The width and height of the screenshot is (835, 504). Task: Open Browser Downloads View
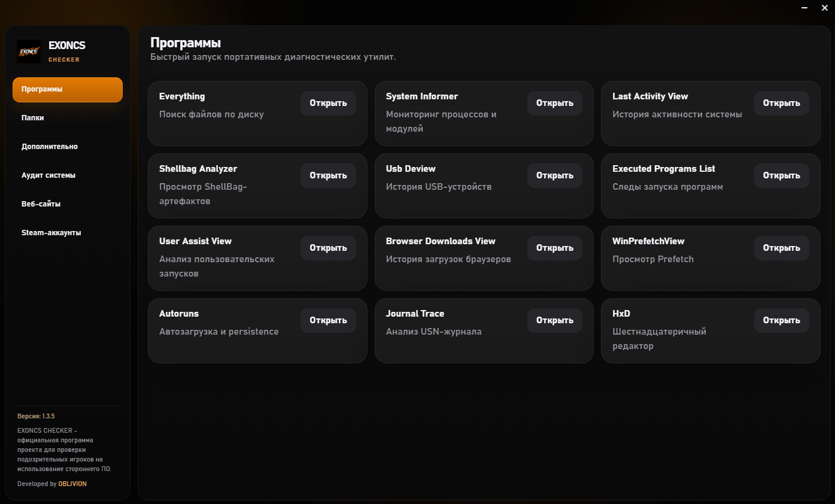pyautogui.click(x=555, y=248)
